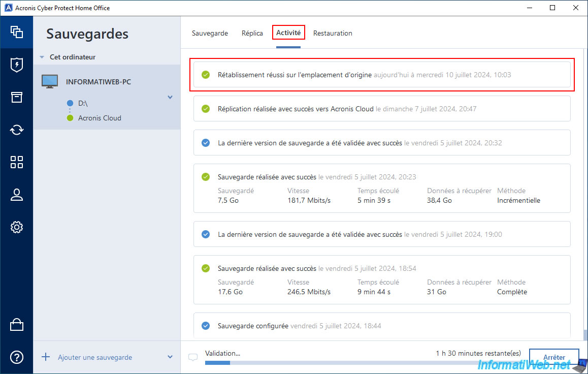Click blue check of validation entry at 20:32
Screen dimensions: 588x374
[206, 143]
